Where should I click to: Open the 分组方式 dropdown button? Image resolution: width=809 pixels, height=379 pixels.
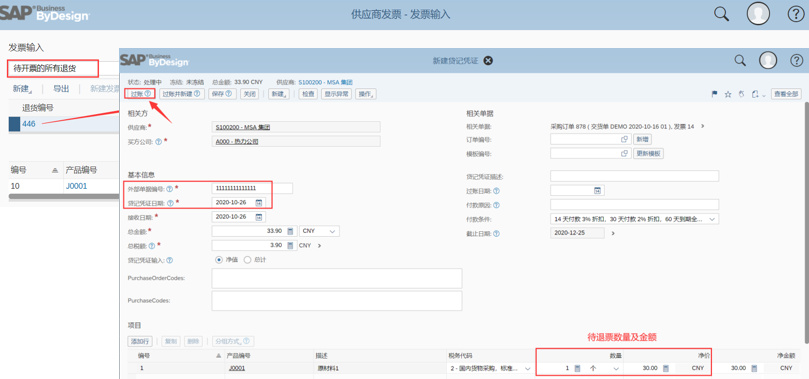click(233, 341)
